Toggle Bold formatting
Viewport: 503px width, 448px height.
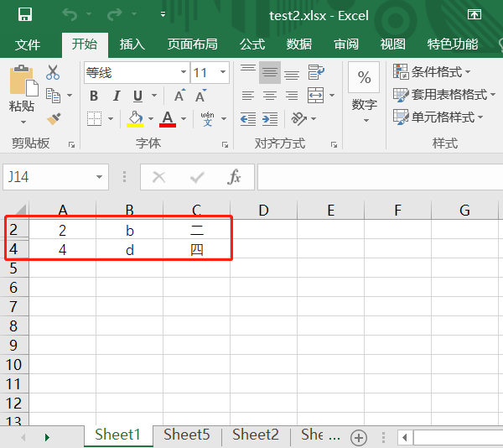click(94, 96)
